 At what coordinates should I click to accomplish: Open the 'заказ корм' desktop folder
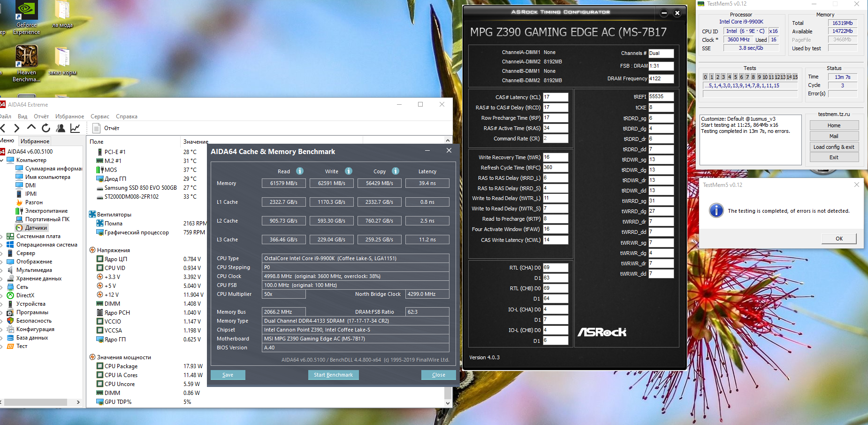coord(62,61)
